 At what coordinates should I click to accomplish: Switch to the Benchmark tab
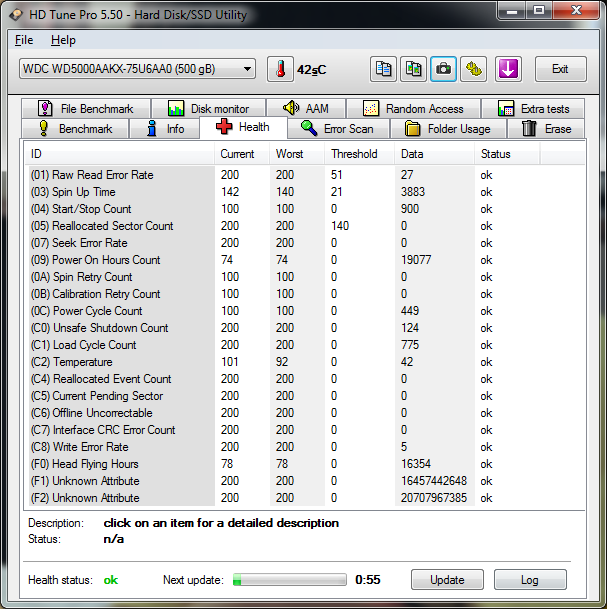tap(75, 129)
